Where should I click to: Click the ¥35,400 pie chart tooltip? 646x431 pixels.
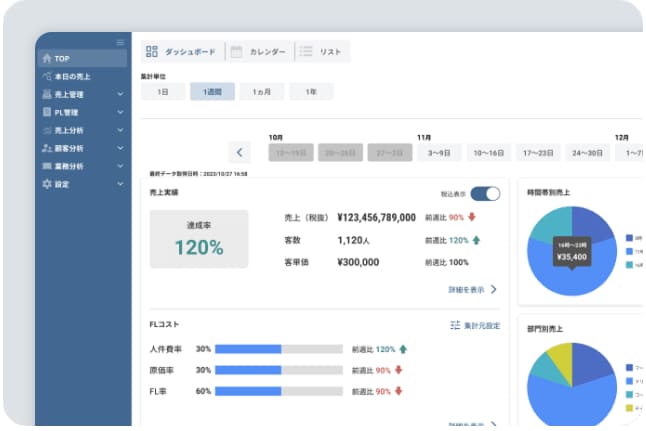[x=572, y=253]
